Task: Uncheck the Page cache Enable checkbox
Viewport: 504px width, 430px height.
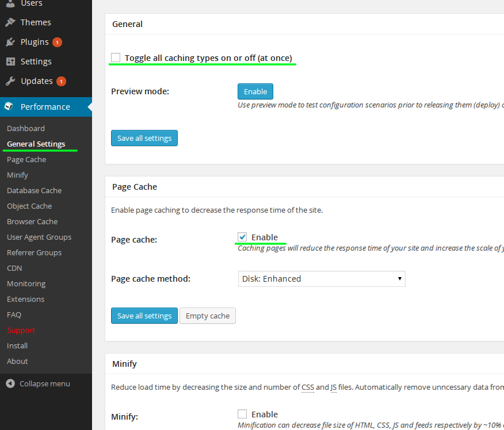Action: pyautogui.click(x=242, y=237)
